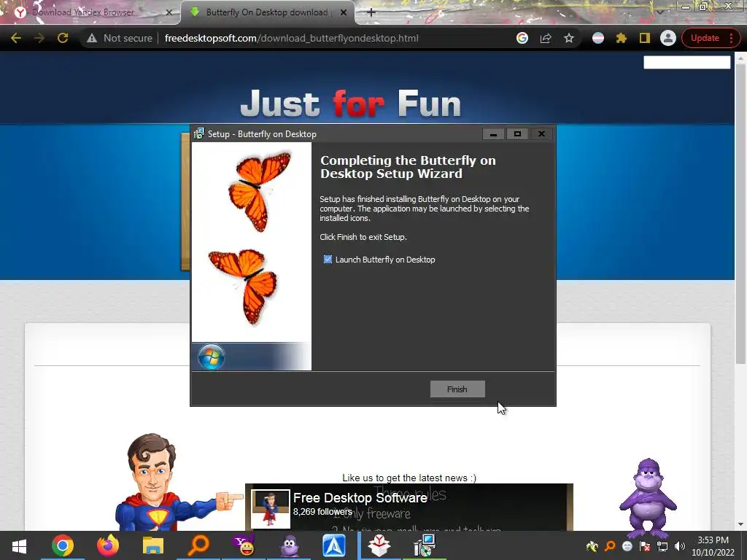The width and height of the screenshot is (747, 560).
Task: Click the purple gorilla desktop character
Action: pyautogui.click(x=648, y=497)
